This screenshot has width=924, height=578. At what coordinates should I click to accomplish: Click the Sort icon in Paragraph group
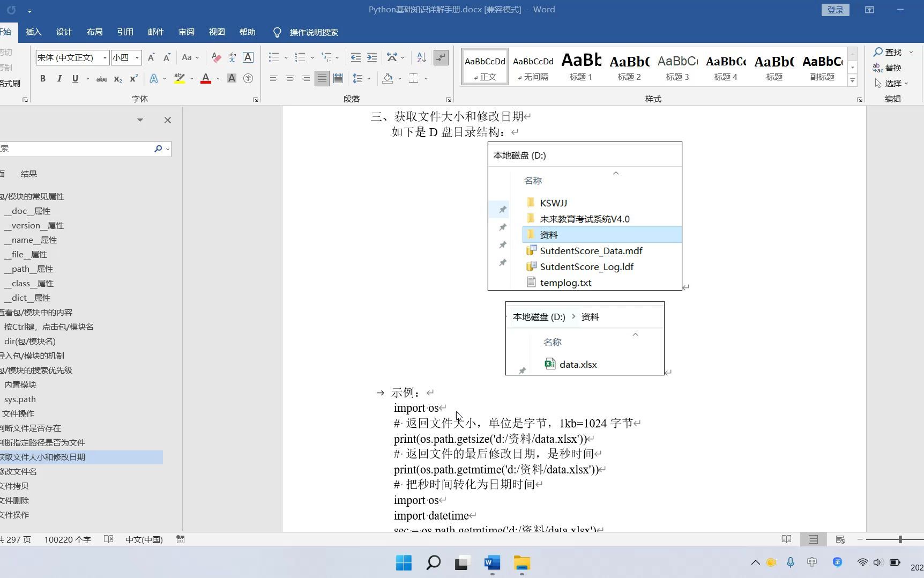(421, 57)
